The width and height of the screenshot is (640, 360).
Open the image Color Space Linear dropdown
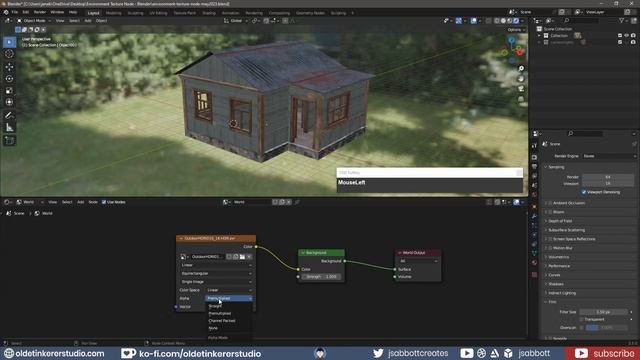pyautogui.click(x=229, y=290)
